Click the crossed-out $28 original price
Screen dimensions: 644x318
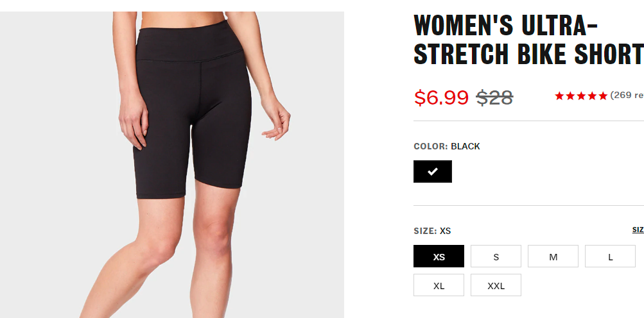(494, 97)
